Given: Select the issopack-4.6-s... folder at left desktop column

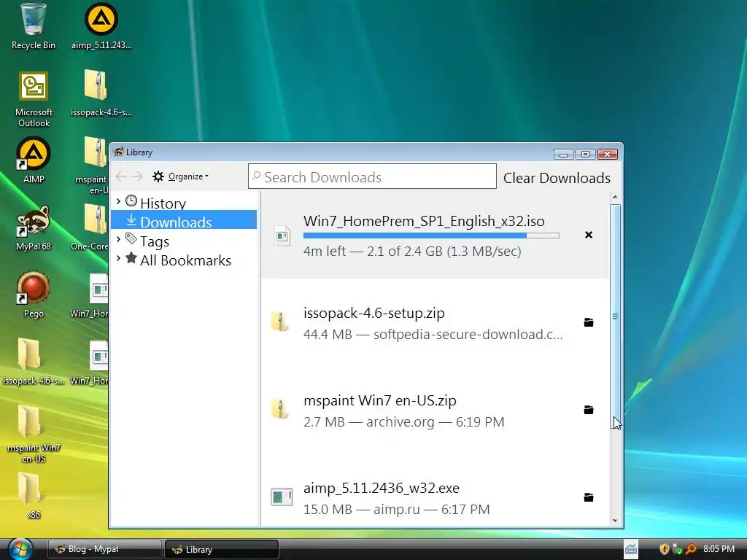Looking at the screenshot, I should [x=34, y=361].
